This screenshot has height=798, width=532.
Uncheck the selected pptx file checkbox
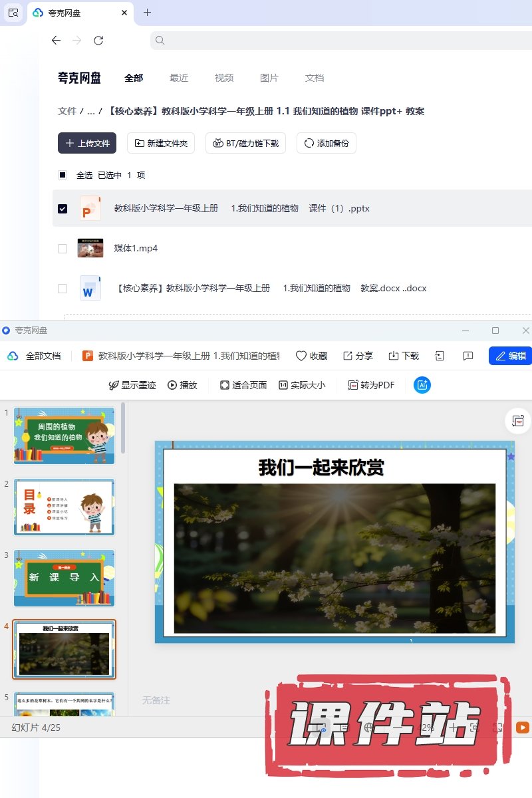tap(63, 209)
